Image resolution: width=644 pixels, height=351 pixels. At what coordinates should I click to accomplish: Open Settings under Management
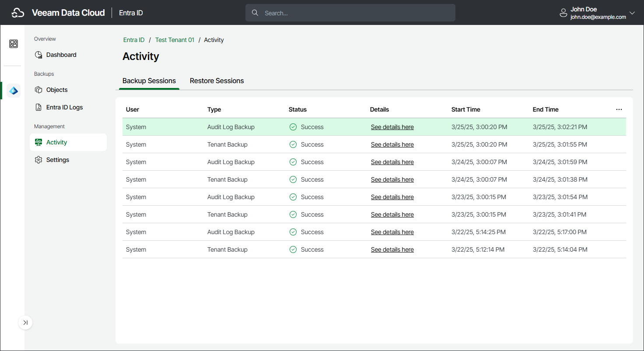(68, 160)
